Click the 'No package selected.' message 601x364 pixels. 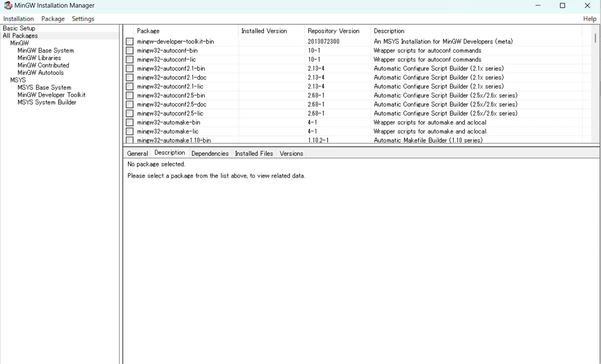pos(156,164)
